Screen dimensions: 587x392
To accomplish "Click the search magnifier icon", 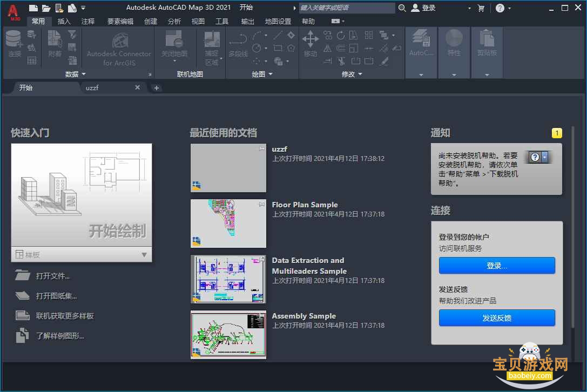I will tap(402, 8).
